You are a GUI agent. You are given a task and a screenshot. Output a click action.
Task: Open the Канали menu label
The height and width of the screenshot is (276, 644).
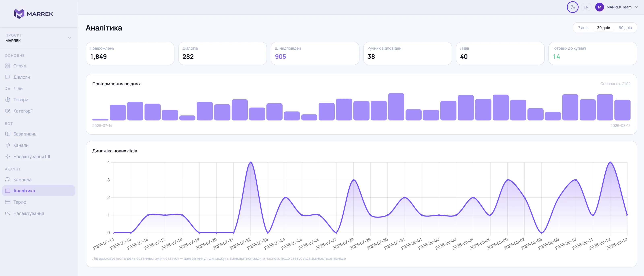(x=21, y=145)
